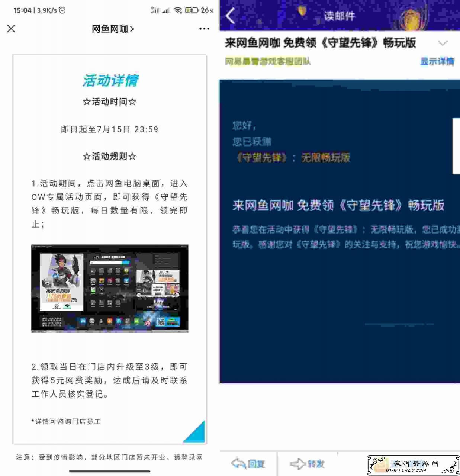Open the activity desktop screenshot image
This screenshot has width=460, height=476.
tap(110, 288)
